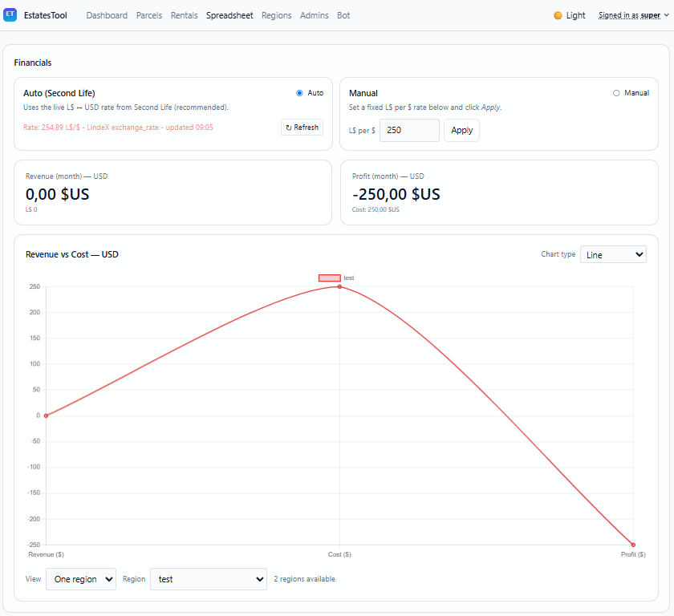Open the Parcels section

(149, 14)
